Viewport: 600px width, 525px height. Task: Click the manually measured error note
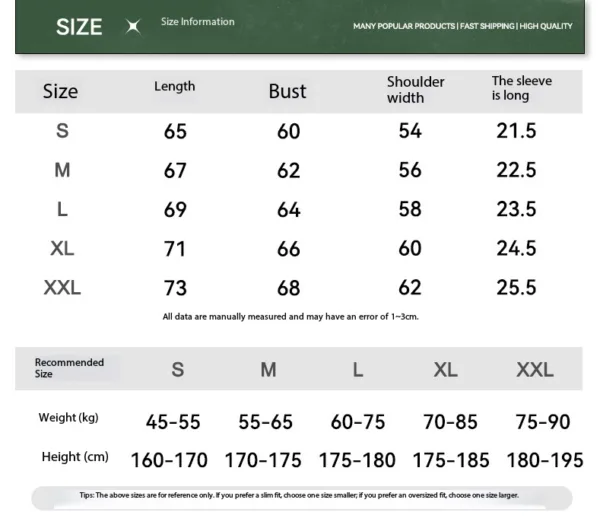point(290,317)
